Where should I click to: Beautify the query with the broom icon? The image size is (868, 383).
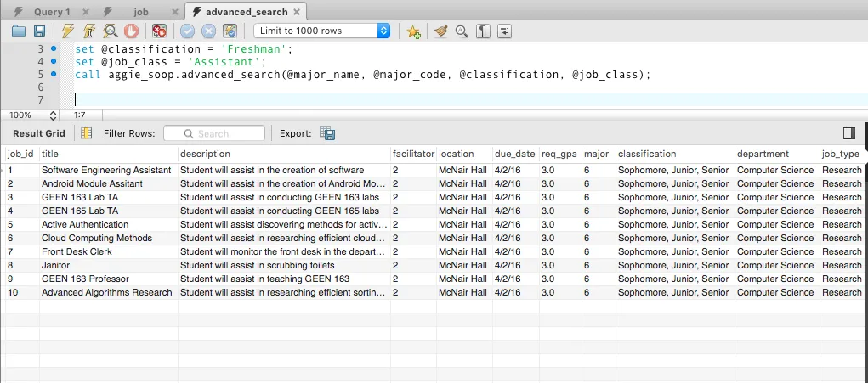pyautogui.click(x=440, y=31)
